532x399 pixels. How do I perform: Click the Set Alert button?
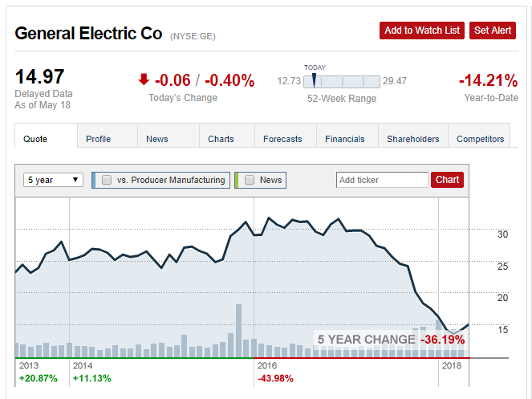coord(493,31)
